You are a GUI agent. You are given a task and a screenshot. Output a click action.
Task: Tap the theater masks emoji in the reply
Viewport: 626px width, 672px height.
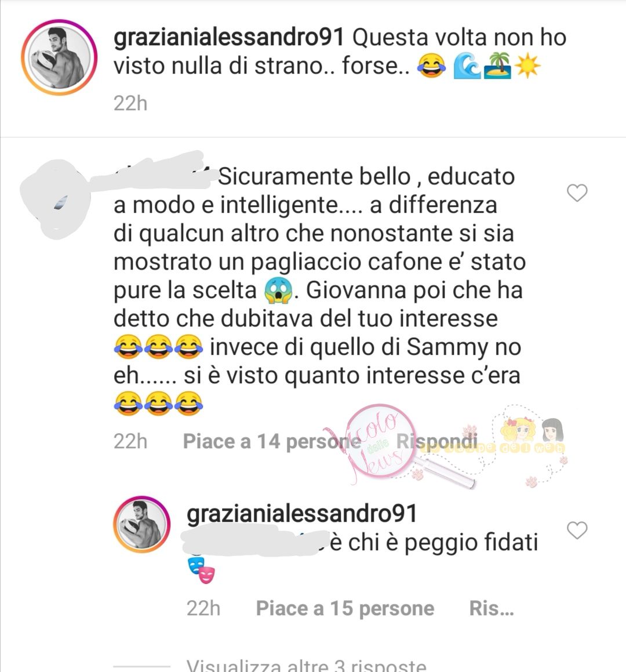(x=201, y=570)
